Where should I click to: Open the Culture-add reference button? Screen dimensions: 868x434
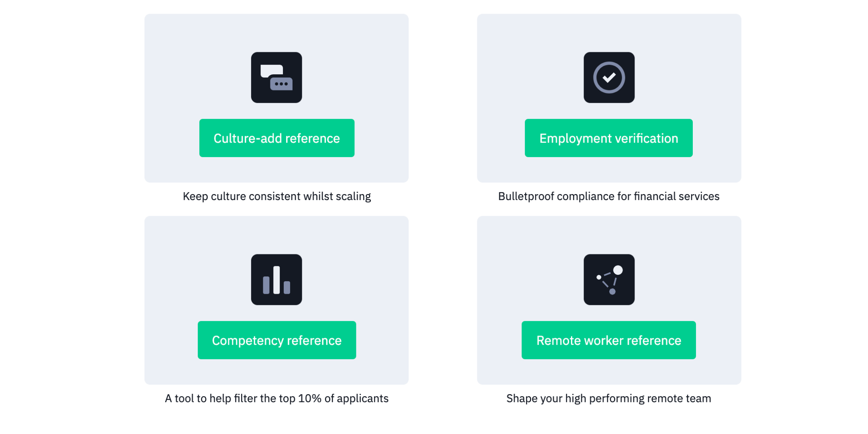pos(276,138)
